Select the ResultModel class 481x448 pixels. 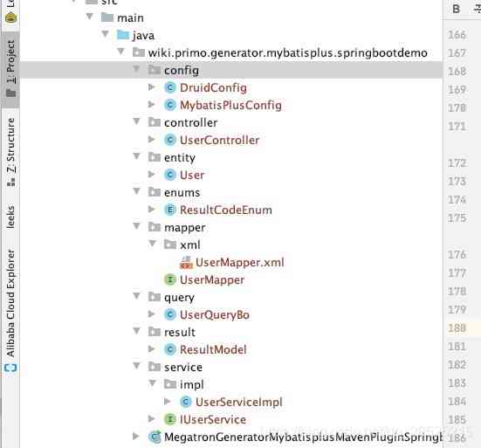[x=213, y=350]
